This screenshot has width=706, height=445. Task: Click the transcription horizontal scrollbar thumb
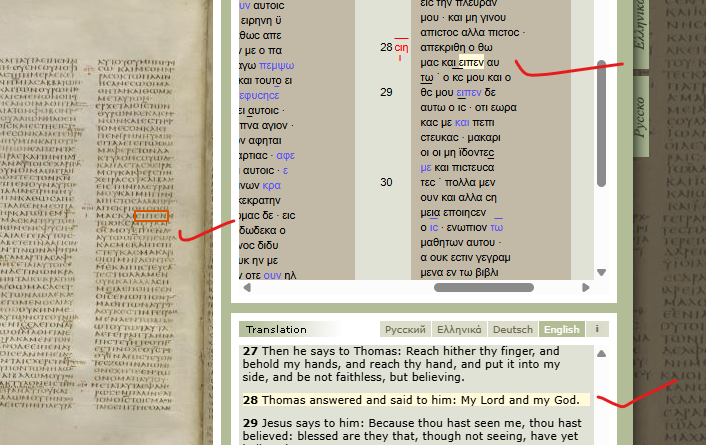[484, 287]
